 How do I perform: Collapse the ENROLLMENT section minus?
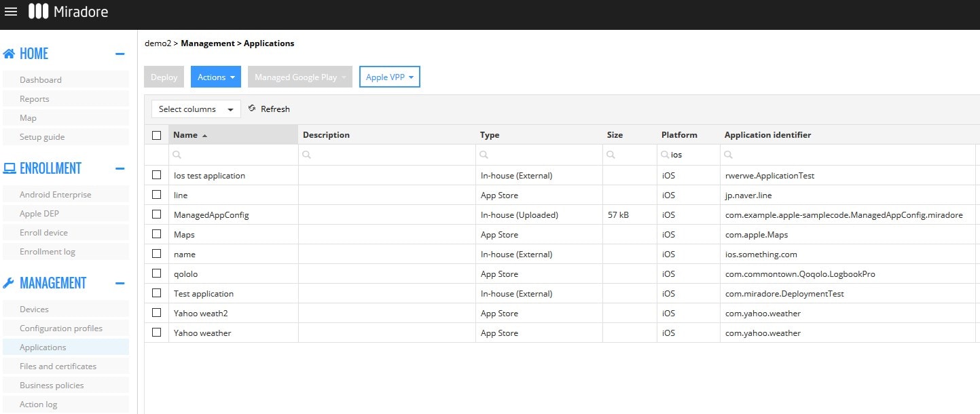pyautogui.click(x=120, y=168)
